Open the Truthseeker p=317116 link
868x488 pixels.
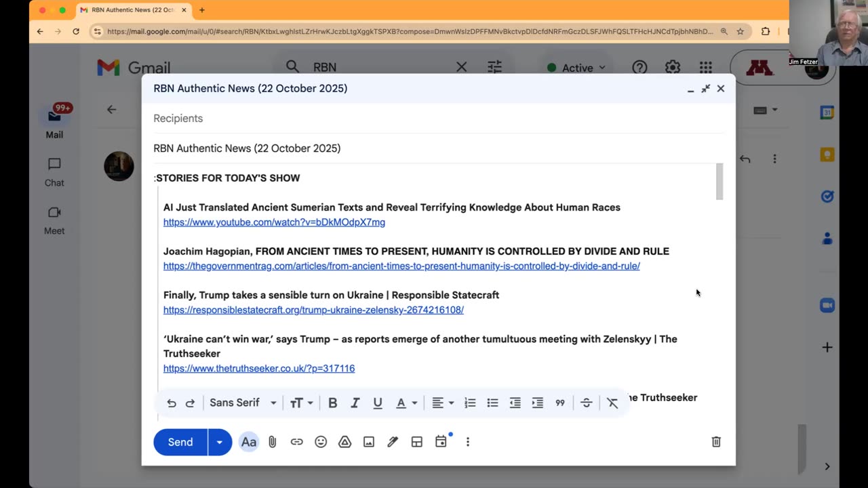coord(259,369)
